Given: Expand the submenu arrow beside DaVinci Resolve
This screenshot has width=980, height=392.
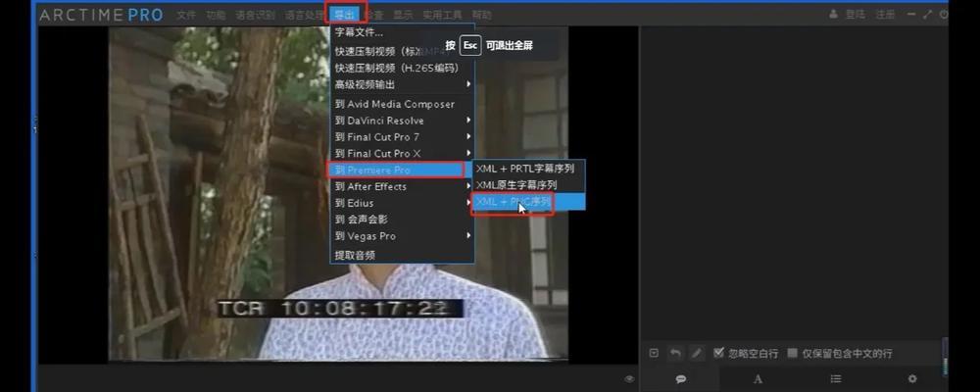Looking at the screenshot, I should (468, 120).
